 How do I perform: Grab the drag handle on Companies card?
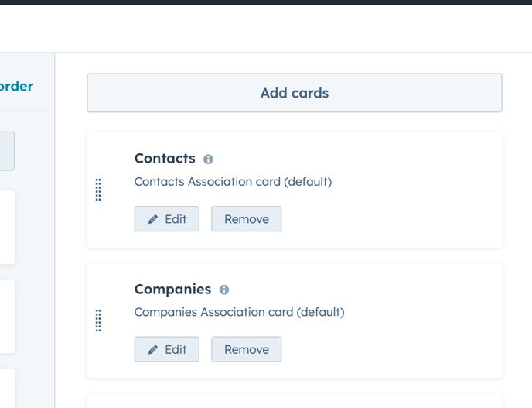pyautogui.click(x=98, y=320)
